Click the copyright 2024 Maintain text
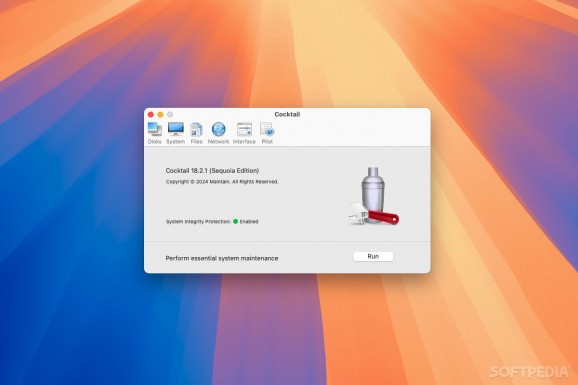 coord(222,181)
